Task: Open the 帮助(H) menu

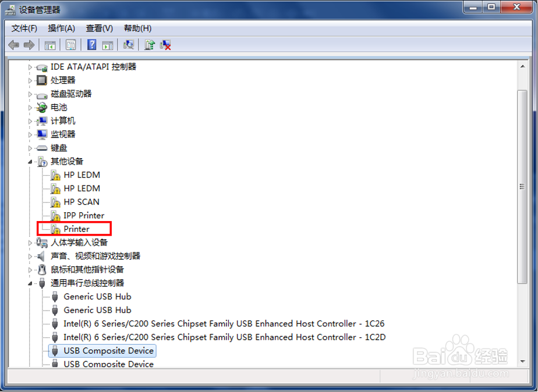Action: point(137,28)
